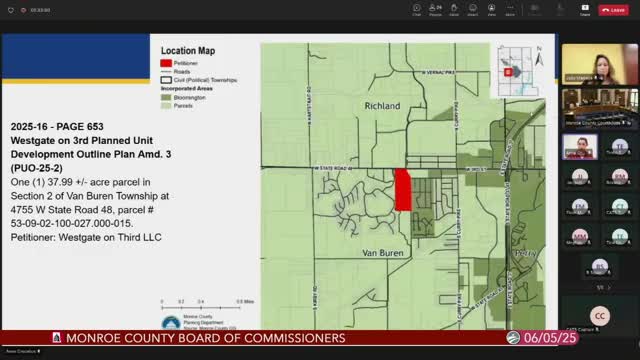The image size is (640, 360).
Task: Click the CT participant avatar
Action: [x=620, y=207]
